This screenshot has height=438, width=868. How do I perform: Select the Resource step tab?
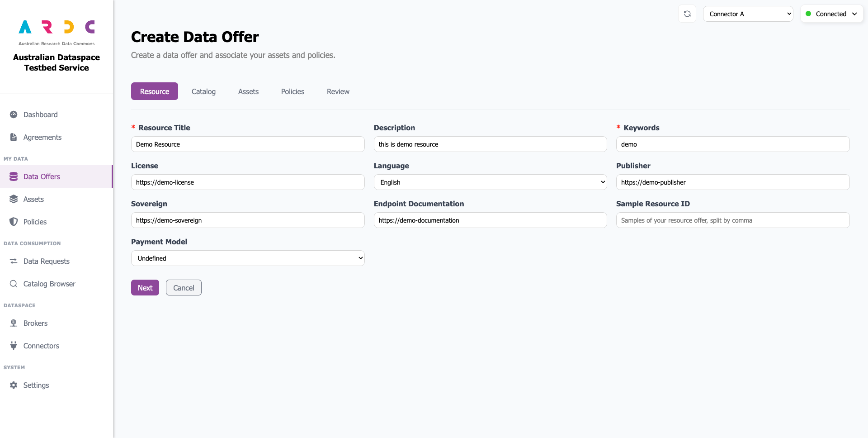point(155,91)
